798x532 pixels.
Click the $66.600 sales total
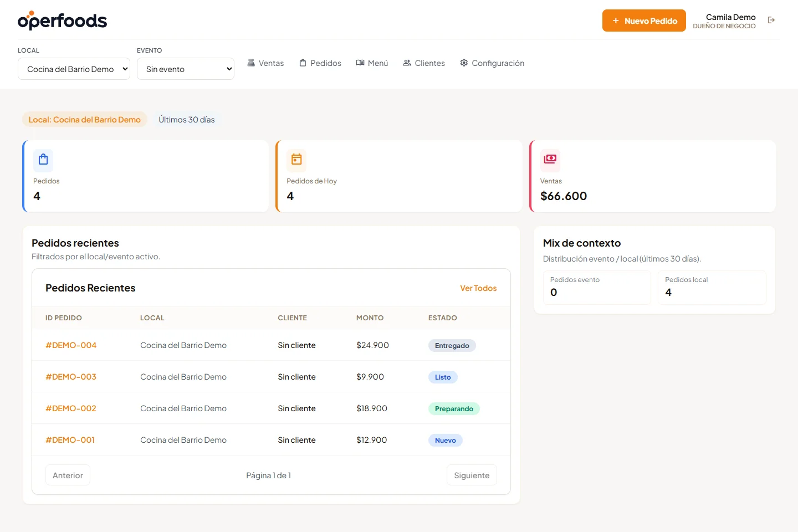click(564, 196)
